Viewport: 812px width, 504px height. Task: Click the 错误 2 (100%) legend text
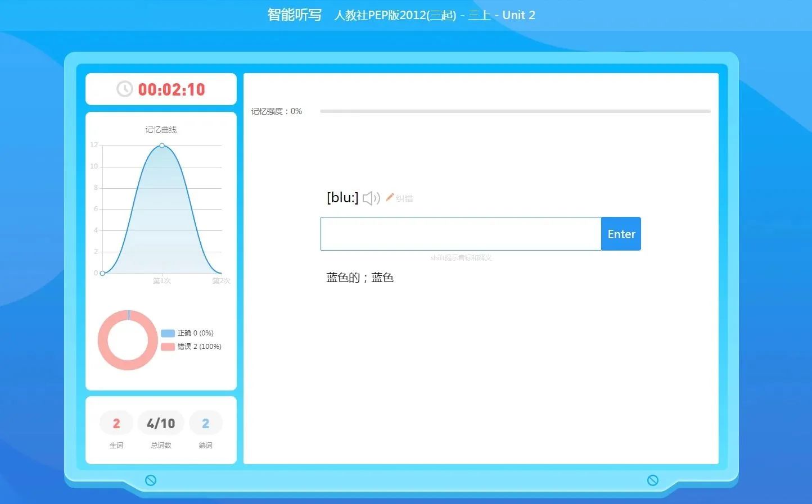pyautogui.click(x=199, y=347)
